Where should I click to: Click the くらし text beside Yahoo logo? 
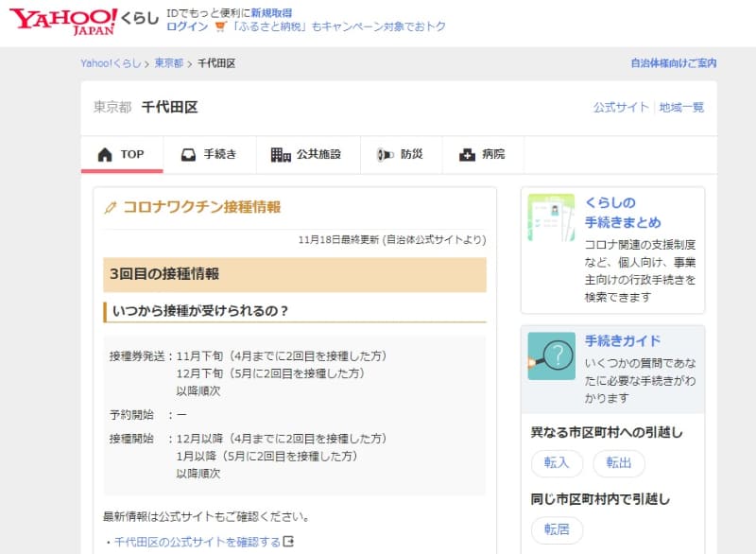click(x=140, y=18)
